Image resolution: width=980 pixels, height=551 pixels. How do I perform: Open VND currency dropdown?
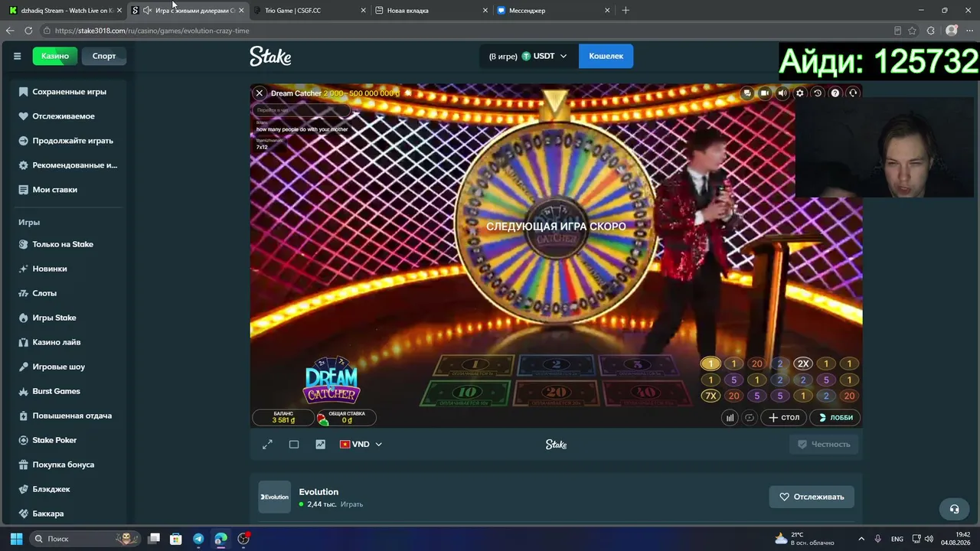pos(361,444)
